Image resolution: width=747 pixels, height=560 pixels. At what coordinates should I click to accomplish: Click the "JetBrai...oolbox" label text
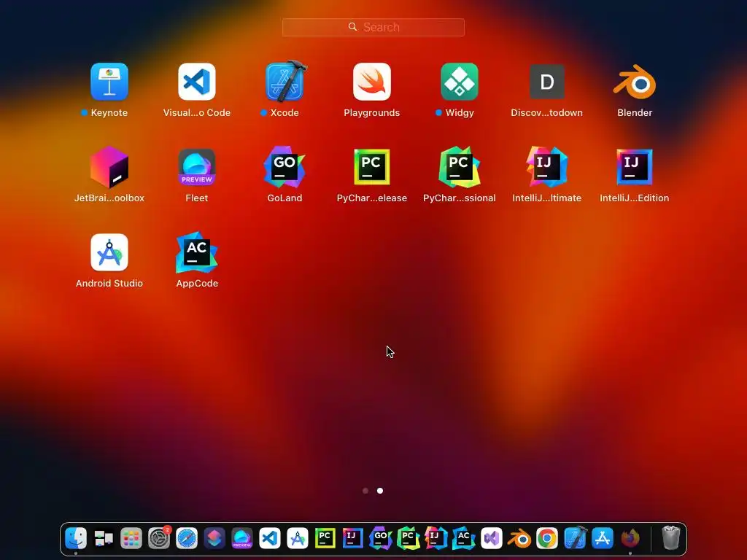coord(109,198)
